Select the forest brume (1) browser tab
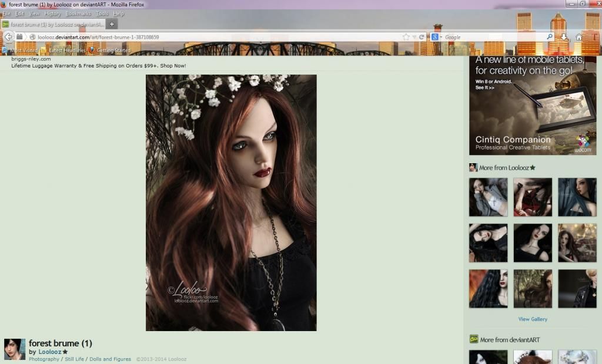Viewport: 602px width, 364px height. pos(53,24)
